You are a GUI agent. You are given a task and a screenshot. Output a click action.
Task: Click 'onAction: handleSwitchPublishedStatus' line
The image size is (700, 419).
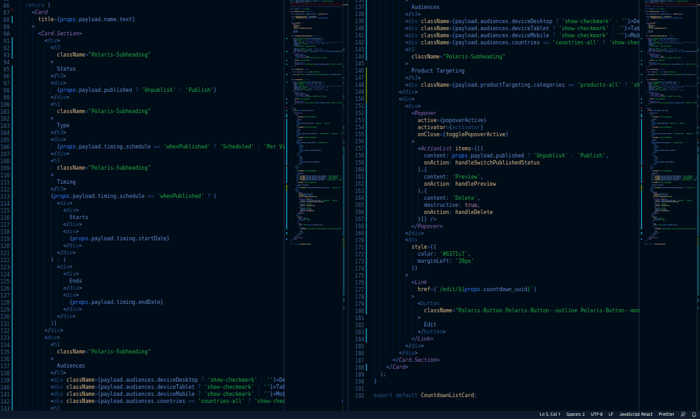(482, 163)
